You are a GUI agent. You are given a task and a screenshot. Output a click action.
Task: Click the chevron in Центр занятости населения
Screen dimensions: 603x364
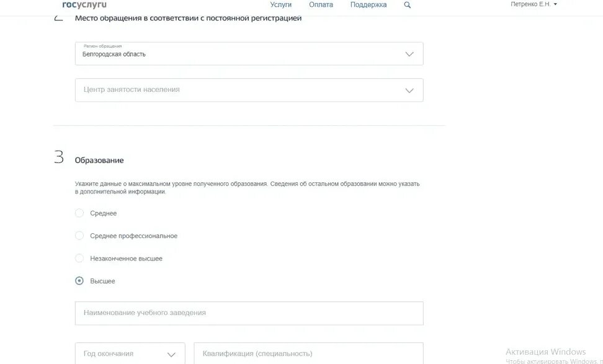(x=409, y=91)
